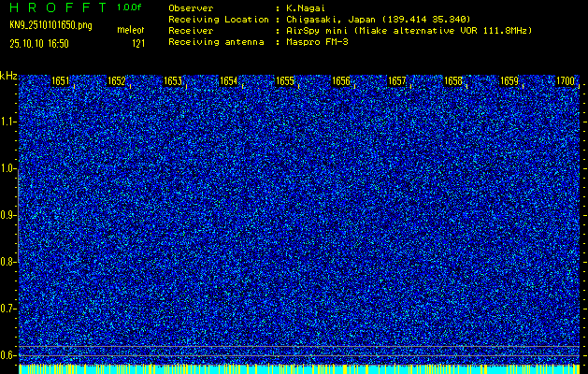Click the 0.7 frequency axis label
Viewport: 588px width, 374px height.
pyautogui.click(x=8, y=309)
